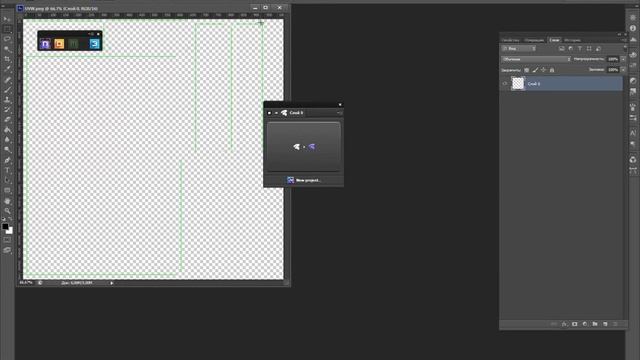The image size is (640, 360).
Task: Toggle lock image pixels brush icon
Action: (535, 70)
